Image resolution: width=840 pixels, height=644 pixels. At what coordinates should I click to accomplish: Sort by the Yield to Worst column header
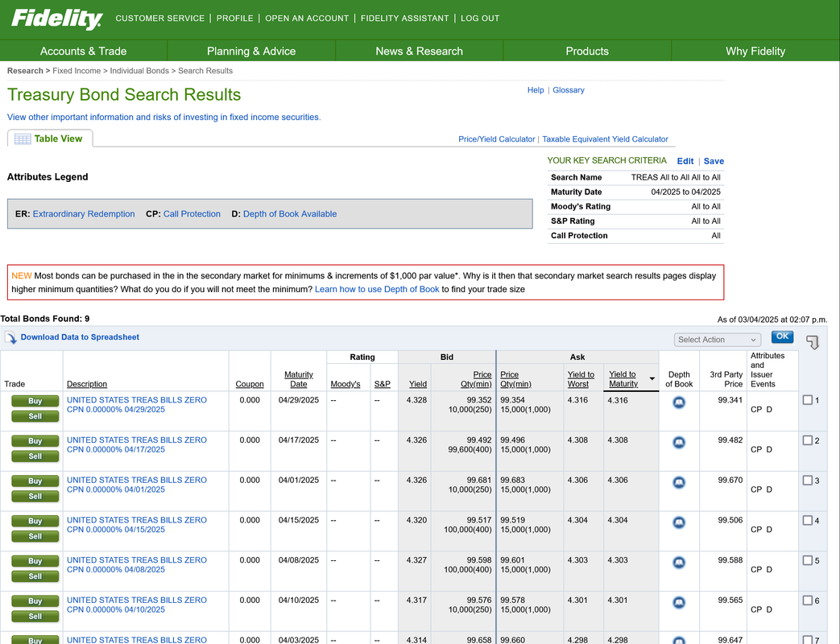point(581,379)
